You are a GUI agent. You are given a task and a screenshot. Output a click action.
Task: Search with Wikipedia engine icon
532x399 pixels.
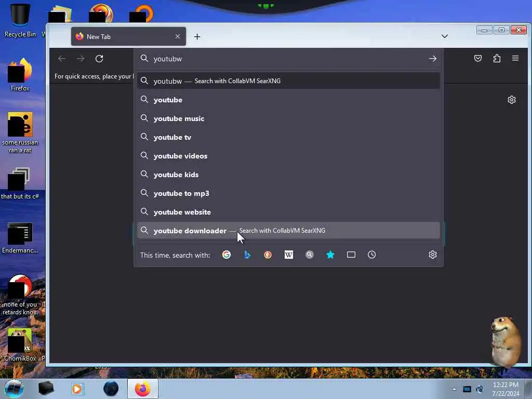click(x=289, y=255)
